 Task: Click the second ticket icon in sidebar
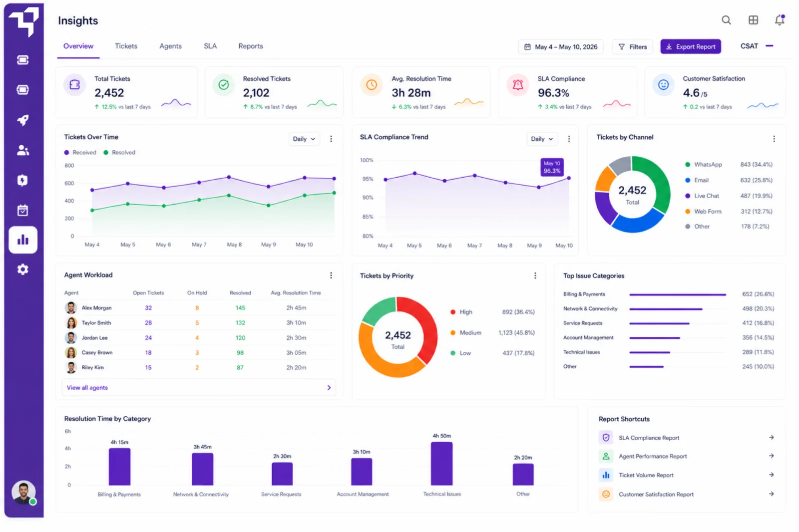[23, 90]
